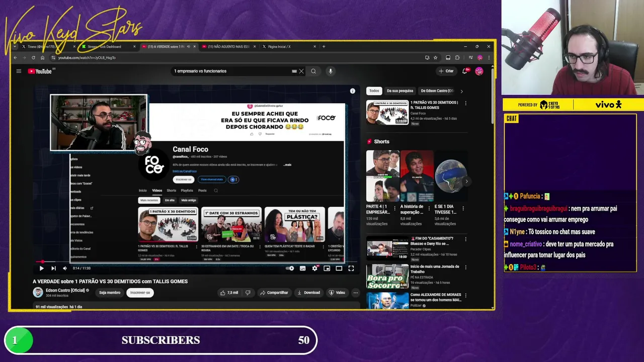Switch to miniplayer mode
This screenshot has width=644, height=362.
[327, 268]
